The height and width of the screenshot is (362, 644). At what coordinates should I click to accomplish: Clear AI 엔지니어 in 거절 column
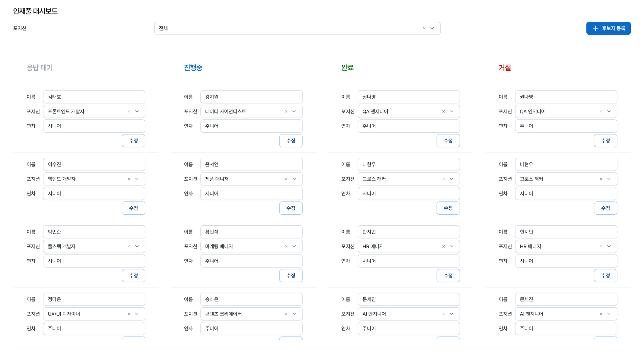point(601,314)
